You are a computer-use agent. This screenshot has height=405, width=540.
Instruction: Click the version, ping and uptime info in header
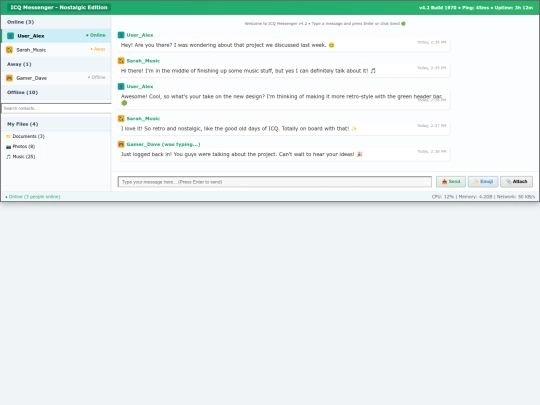coord(476,8)
